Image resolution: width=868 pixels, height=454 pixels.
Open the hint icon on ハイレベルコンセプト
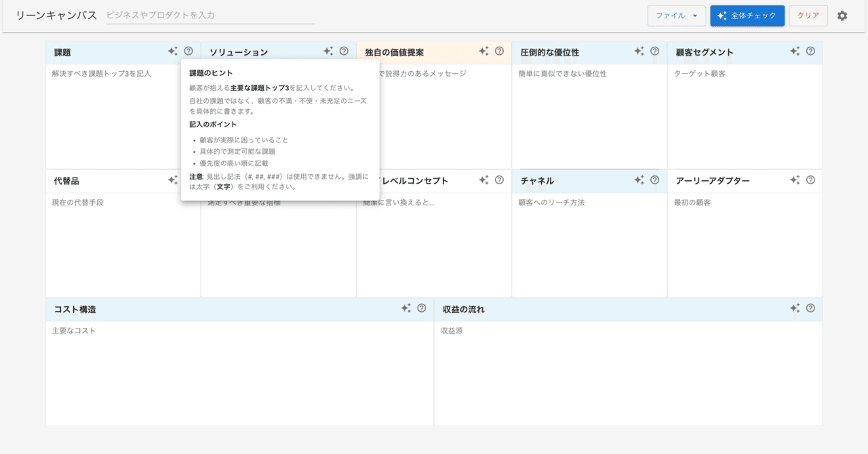(500, 180)
